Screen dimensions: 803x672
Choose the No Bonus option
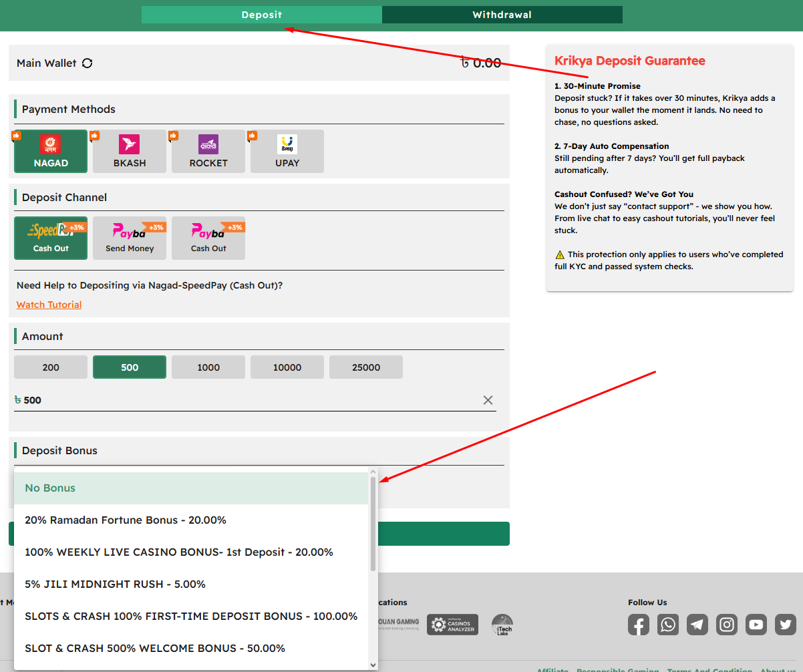click(191, 488)
